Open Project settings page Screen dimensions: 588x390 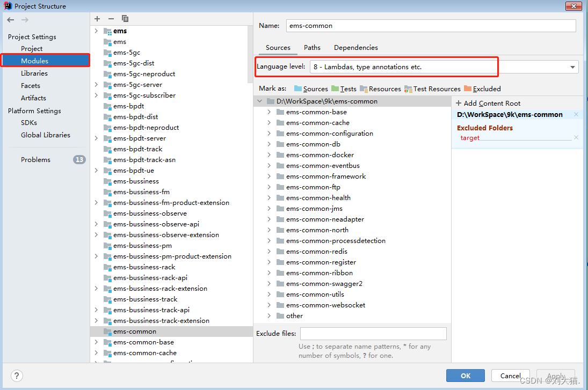tap(32, 49)
